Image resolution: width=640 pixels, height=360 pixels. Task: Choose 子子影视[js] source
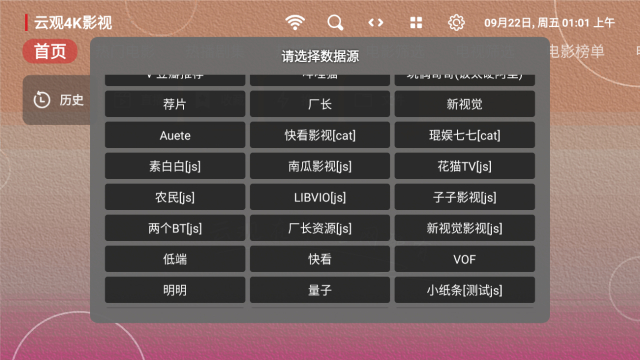(464, 197)
